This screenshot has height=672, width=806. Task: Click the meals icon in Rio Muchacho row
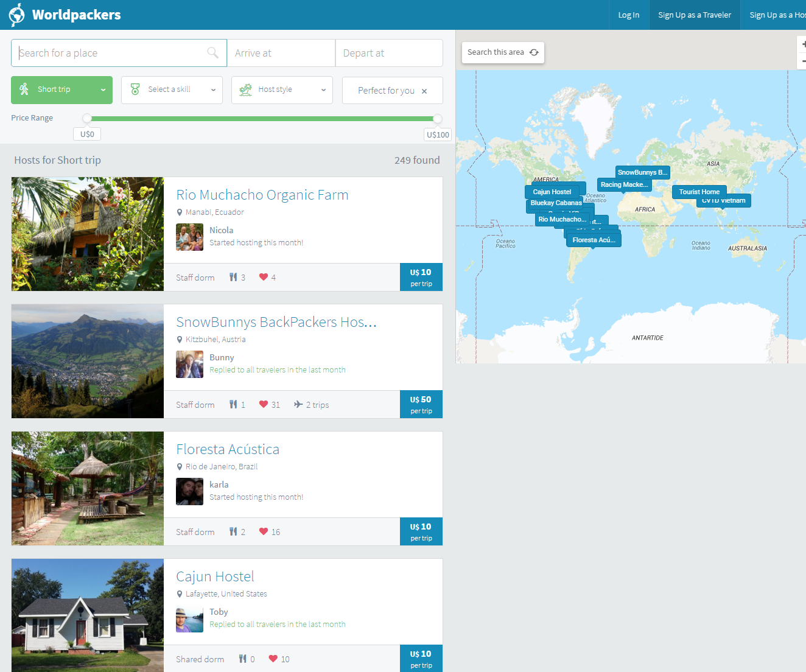233,277
